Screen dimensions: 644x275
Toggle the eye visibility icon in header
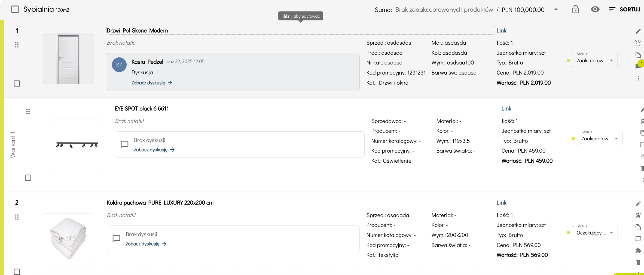595,10
